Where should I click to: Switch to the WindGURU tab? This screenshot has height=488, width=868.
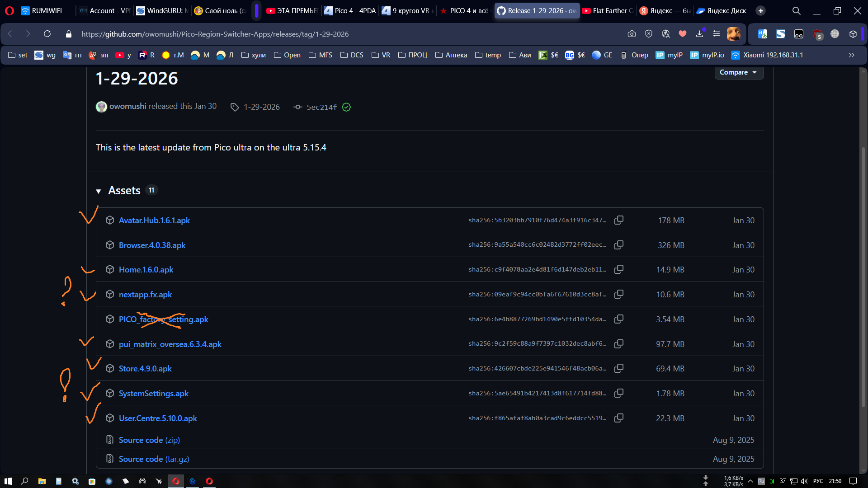[x=162, y=11]
